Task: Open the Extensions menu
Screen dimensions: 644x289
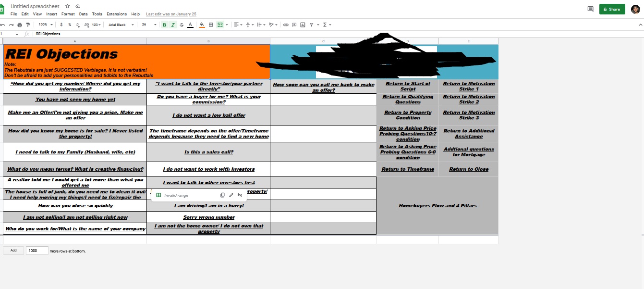Action: tap(117, 14)
